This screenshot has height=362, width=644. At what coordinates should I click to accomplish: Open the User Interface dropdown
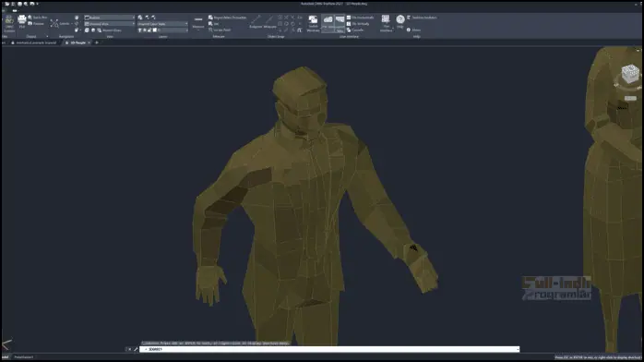[386, 23]
